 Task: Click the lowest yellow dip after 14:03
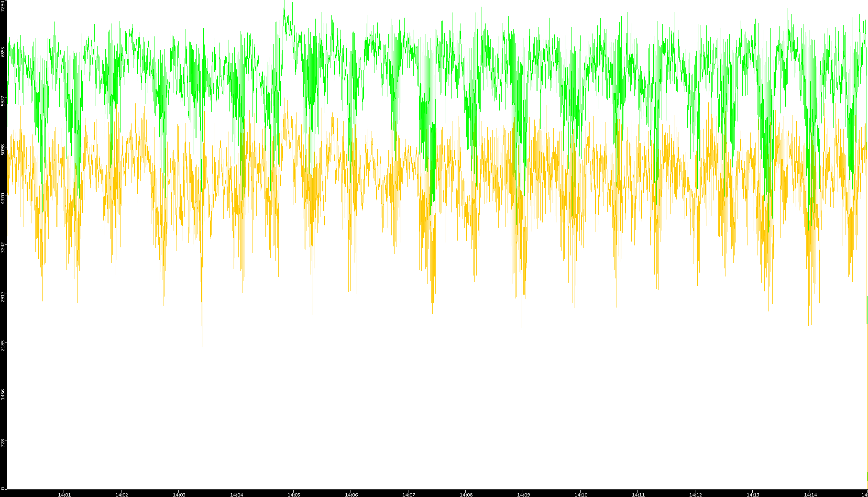pos(202,345)
